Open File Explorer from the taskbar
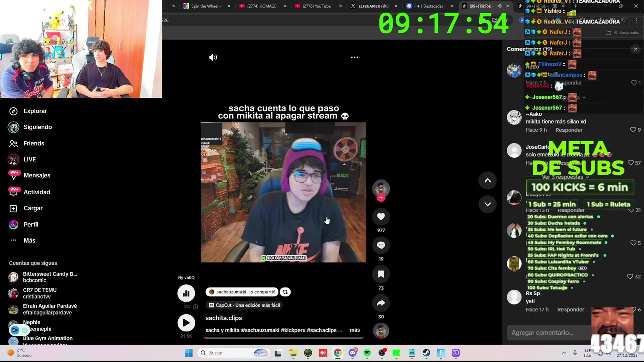644x362 pixels. coord(293,353)
